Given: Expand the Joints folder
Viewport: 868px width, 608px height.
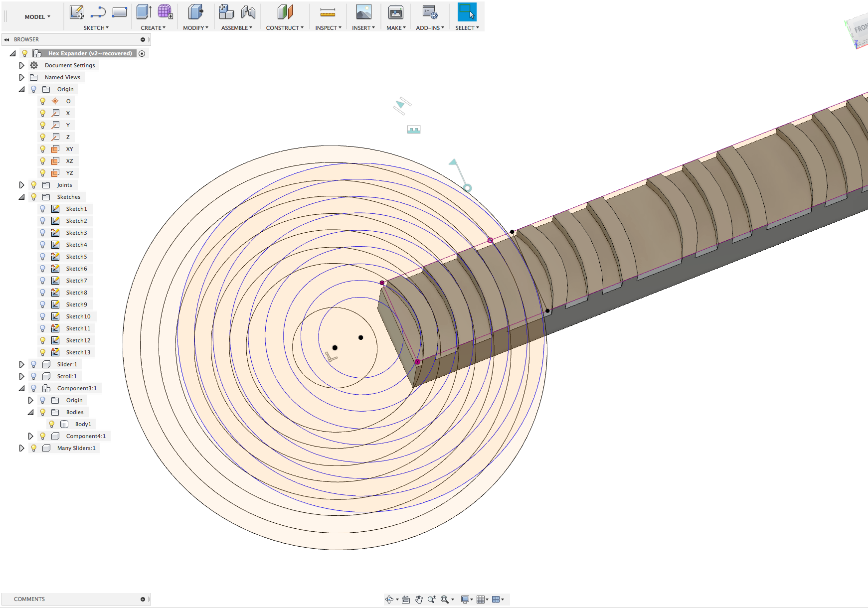Looking at the screenshot, I should [21, 185].
